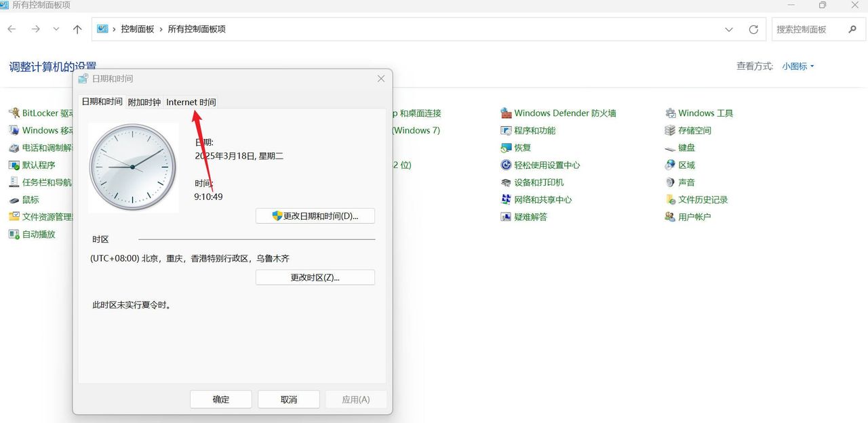Open the User Accounts icon

point(671,217)
